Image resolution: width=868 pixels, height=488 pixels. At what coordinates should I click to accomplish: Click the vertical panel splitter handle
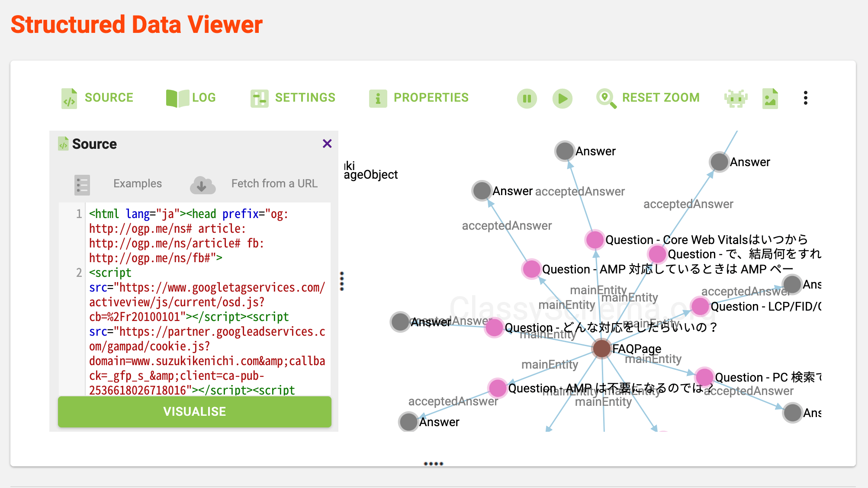(342, 281)
